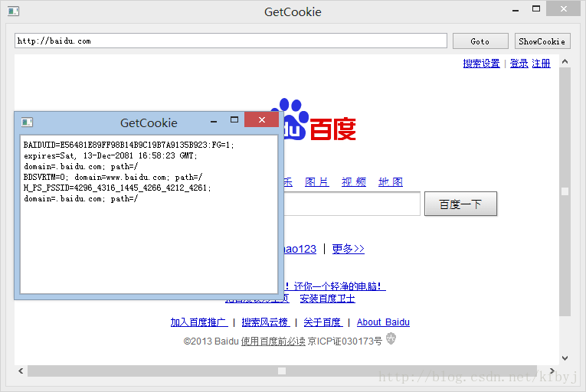586x392 pixels.
Task: Close the cookie popup window
Action: pos(262,119)
